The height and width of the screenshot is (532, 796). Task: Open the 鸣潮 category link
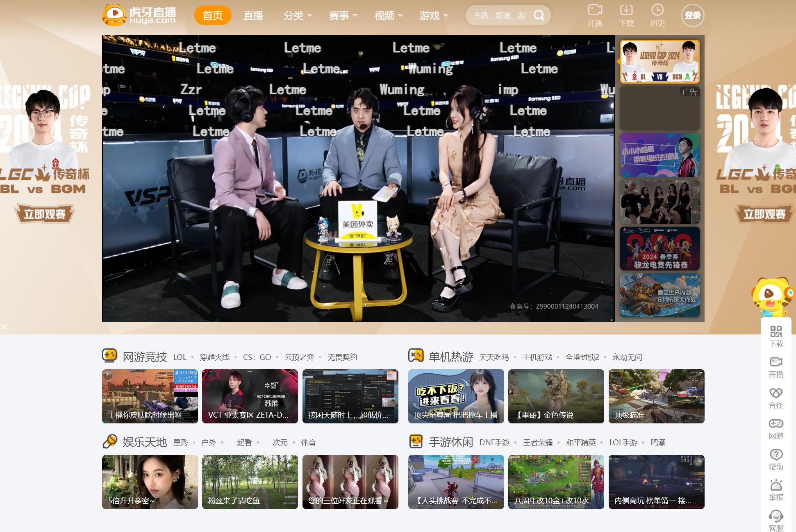[658, 443]
